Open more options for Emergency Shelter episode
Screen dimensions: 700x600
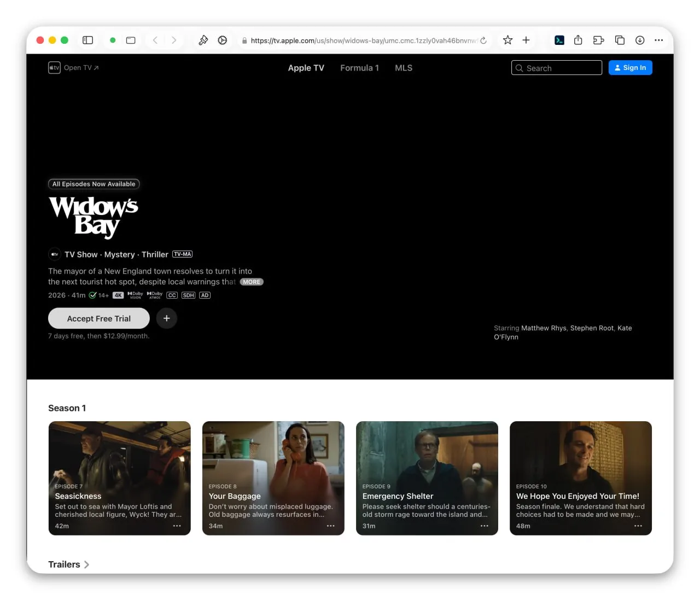pos(485,526)
